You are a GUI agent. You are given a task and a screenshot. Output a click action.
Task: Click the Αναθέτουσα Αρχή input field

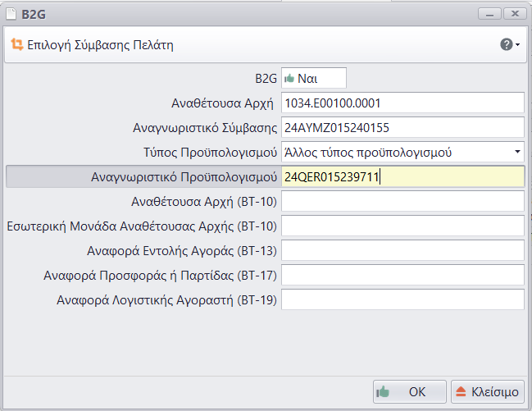tap(402, 103)
